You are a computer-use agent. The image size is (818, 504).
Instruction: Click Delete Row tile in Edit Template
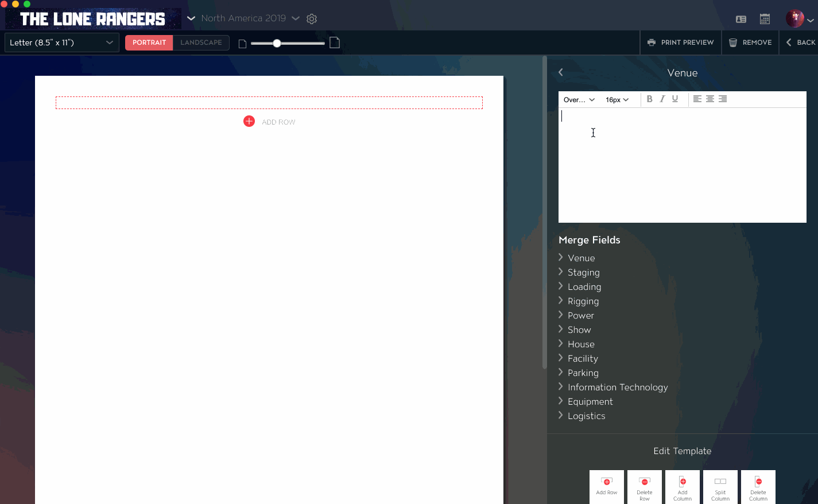pos(645,487)
